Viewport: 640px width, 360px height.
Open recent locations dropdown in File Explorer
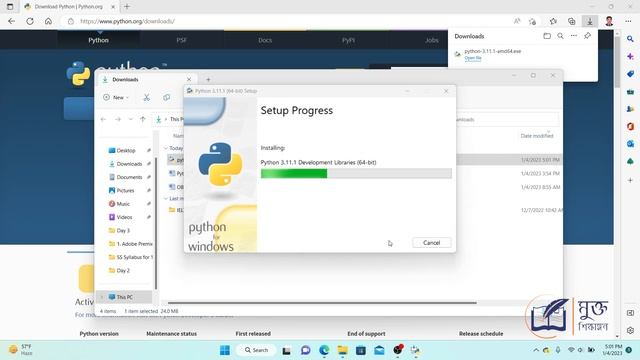[x=131, y=119]
